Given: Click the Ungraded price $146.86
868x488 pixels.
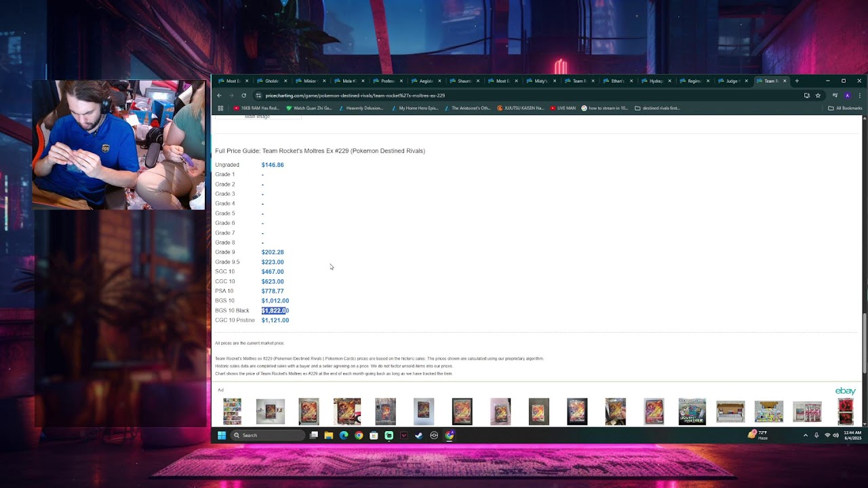Looking at the screenshot, I should (x=273, y=165).
